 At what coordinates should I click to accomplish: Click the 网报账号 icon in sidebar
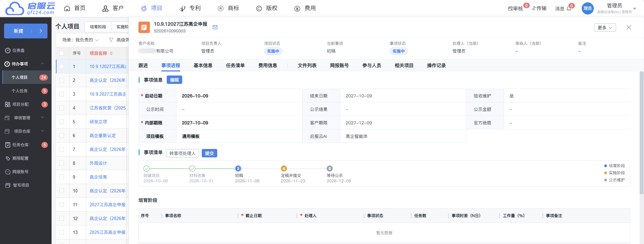pyautogui.click(x=8, y=172)
